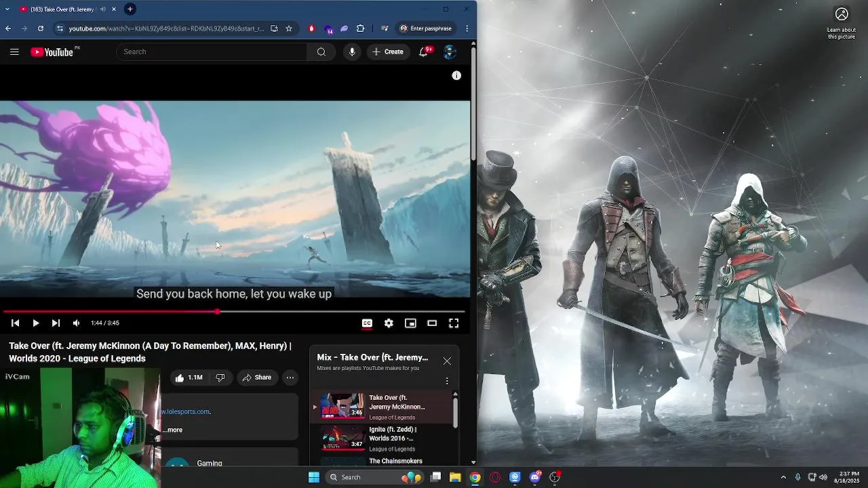Expand description with ...more
Screen dimensions: 868x488
point(172,430)
